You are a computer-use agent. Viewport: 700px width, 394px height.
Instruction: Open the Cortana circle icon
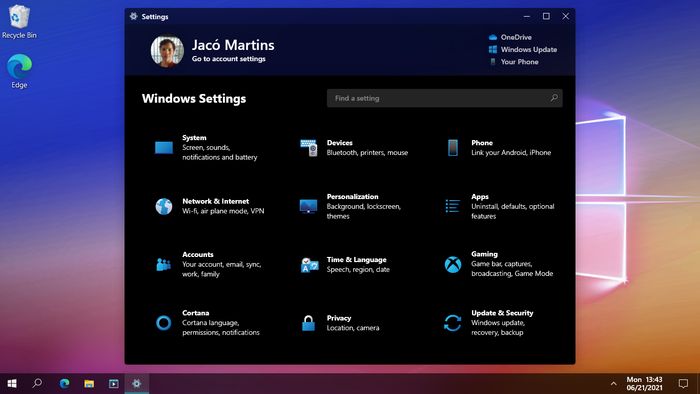pyautogui.click(x=163, y=323)
